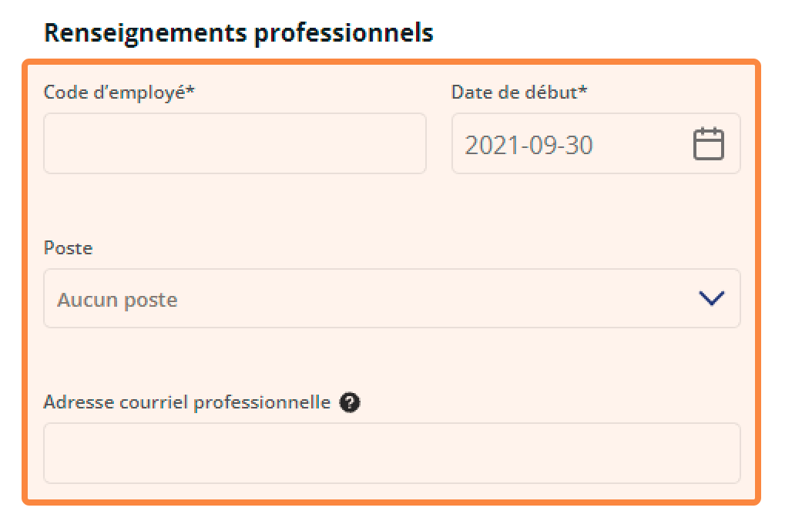Click the Date de début* label
This screenshot has width=812, height=521.
coord(519,92)
